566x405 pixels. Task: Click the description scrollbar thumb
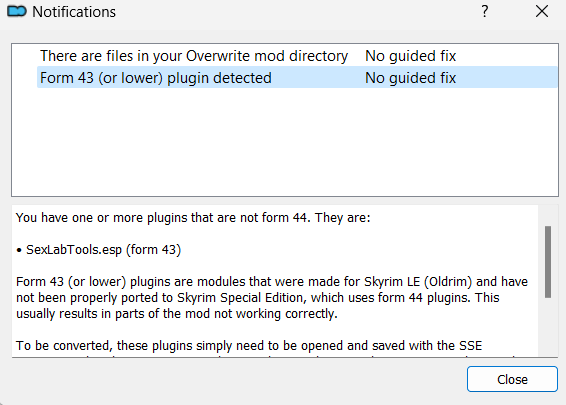(x=548, y=262)
